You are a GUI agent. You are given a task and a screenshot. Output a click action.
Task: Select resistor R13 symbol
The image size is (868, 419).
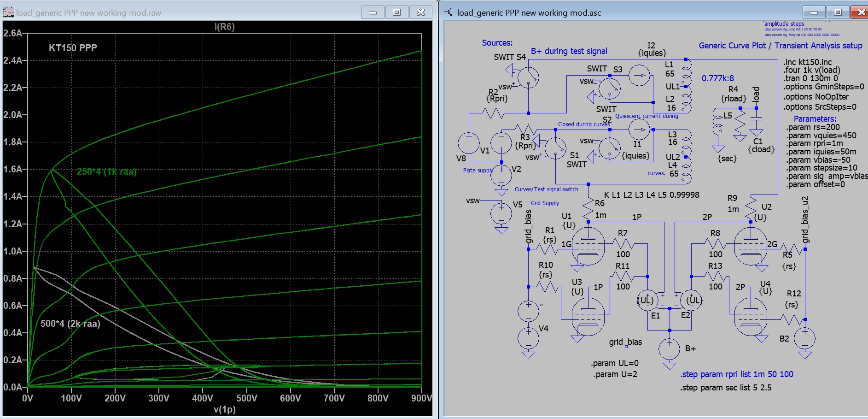[x=715, y=277]
